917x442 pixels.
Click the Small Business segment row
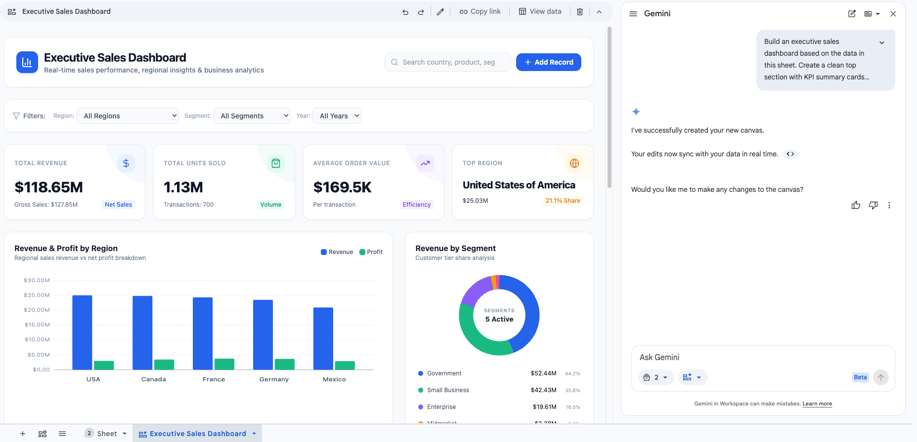[499, 390]
